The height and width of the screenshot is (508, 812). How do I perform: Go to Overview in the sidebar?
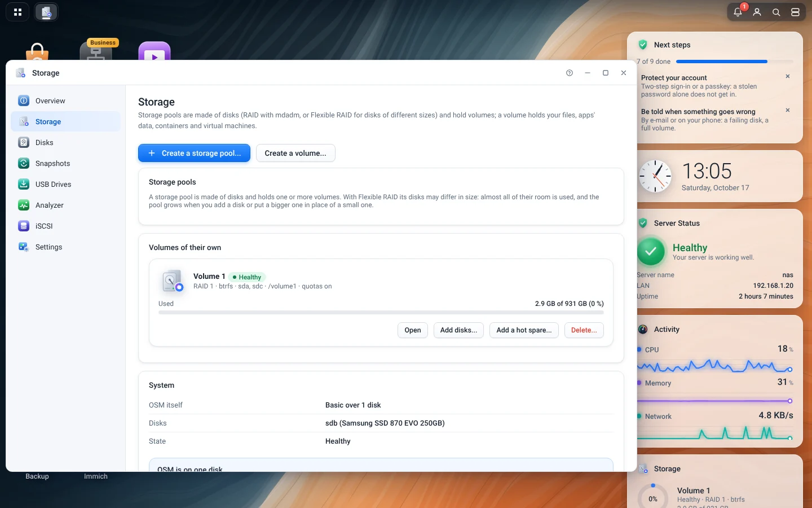click(66, 100)
